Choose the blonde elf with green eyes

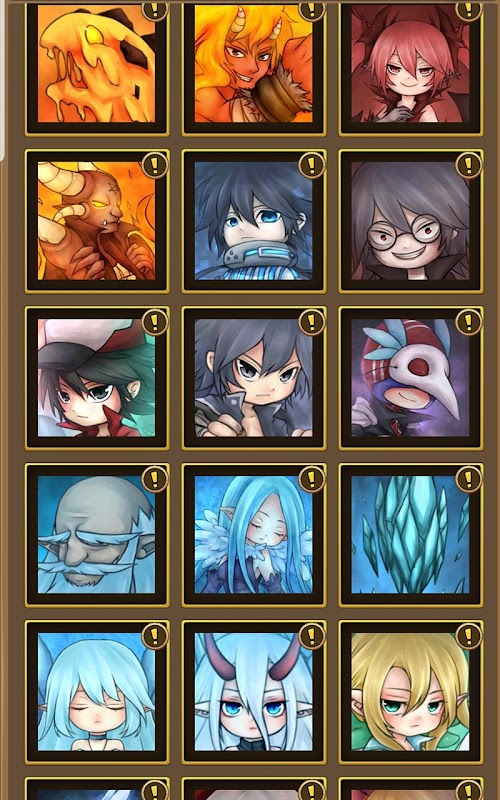coord(410,692)
